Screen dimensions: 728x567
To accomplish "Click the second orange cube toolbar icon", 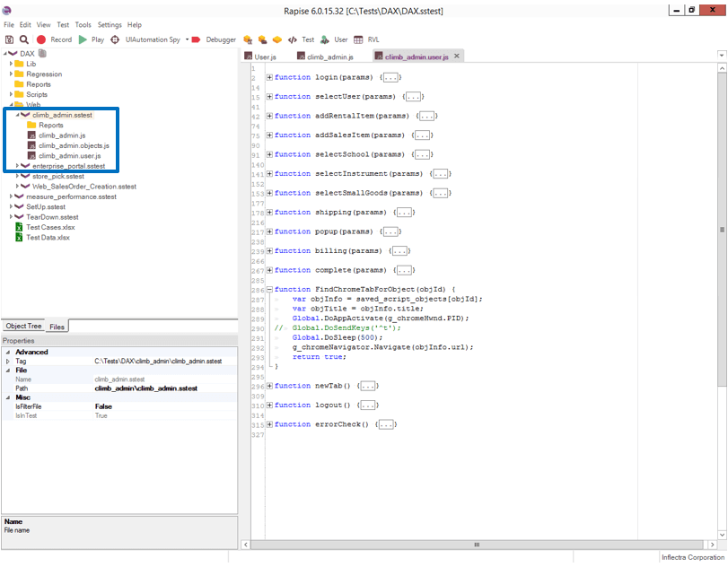I will 262,39.
